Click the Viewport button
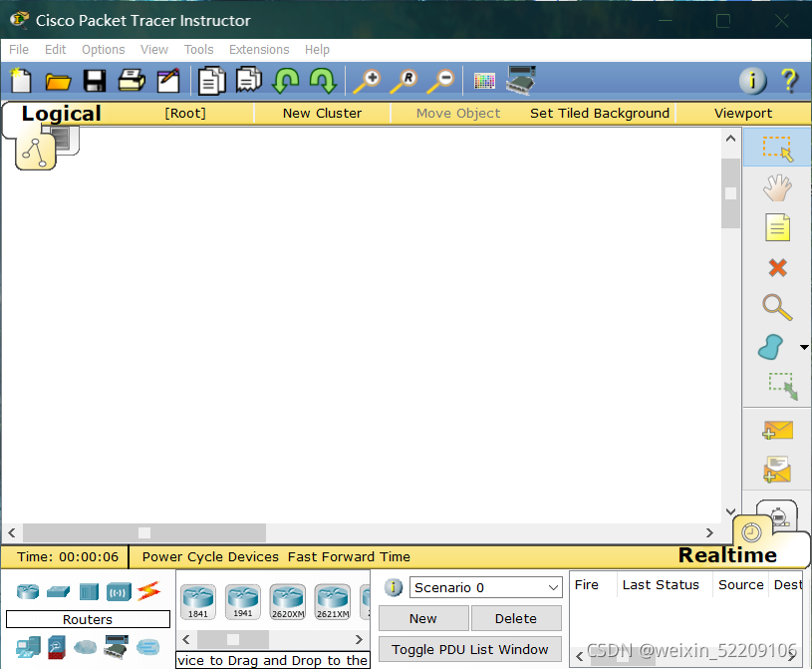 point(743,113)
